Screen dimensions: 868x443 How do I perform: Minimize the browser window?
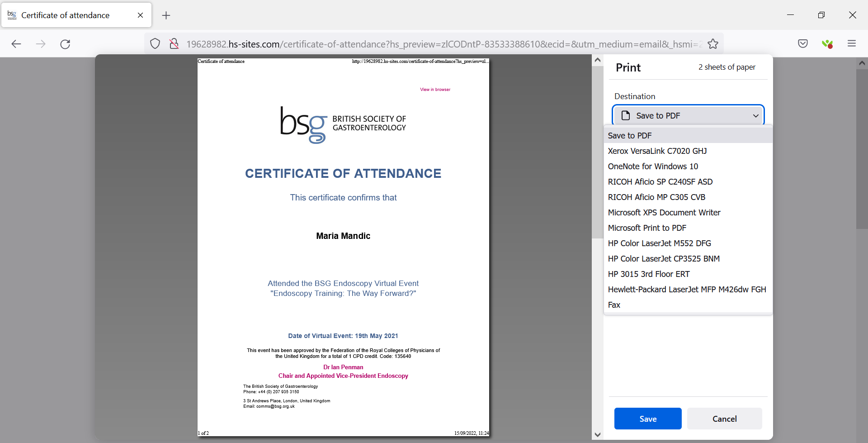click(790, 15)
